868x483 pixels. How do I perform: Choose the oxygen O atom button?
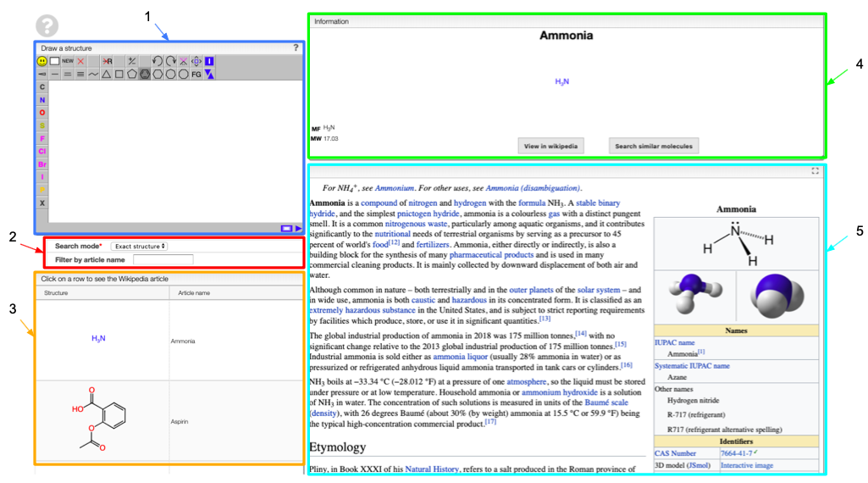42,113
